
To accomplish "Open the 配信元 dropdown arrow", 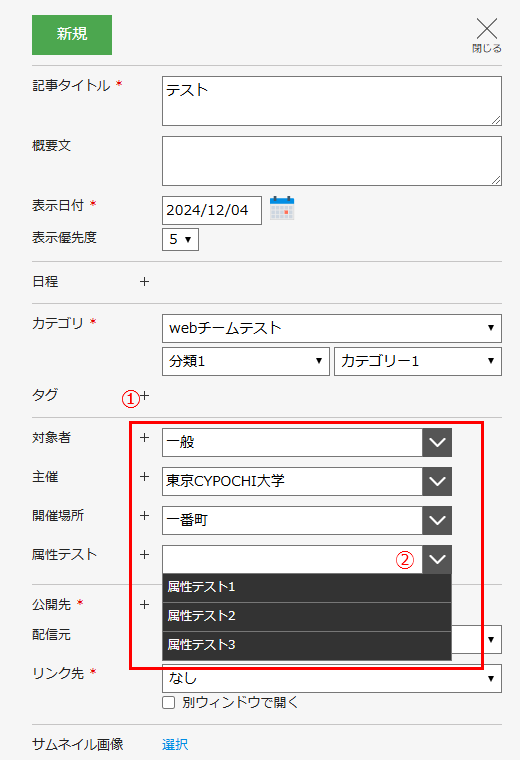I will click(x=491, y=639).
